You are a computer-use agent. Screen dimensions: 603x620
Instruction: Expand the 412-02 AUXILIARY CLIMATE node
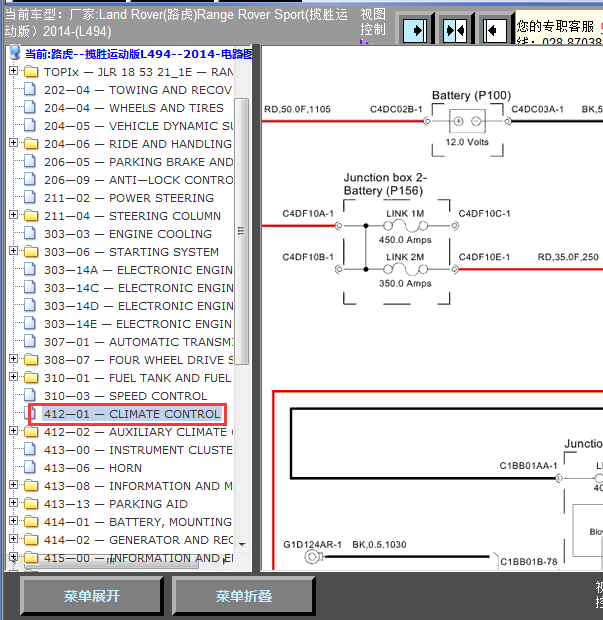coord(13,431)
